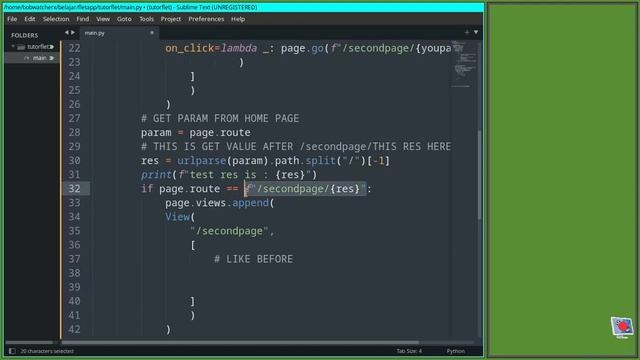Change the Python syntax in status bar
The height and width of the screenshot is (360, 640).
click(x=456, y=351)
